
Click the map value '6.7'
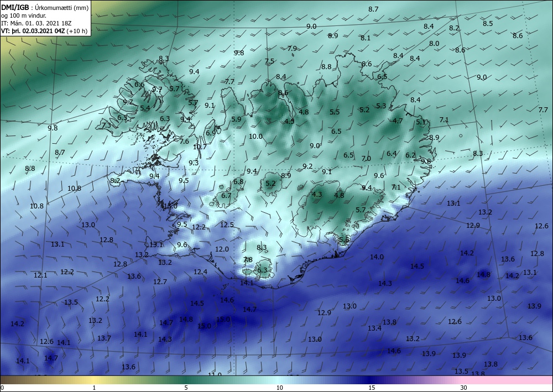(x=226, y=196)
